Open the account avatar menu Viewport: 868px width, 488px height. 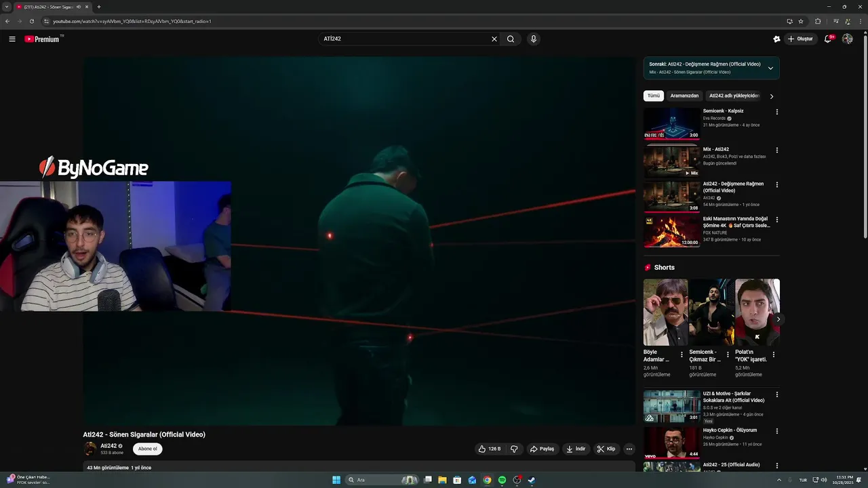(x=847, y=39)
